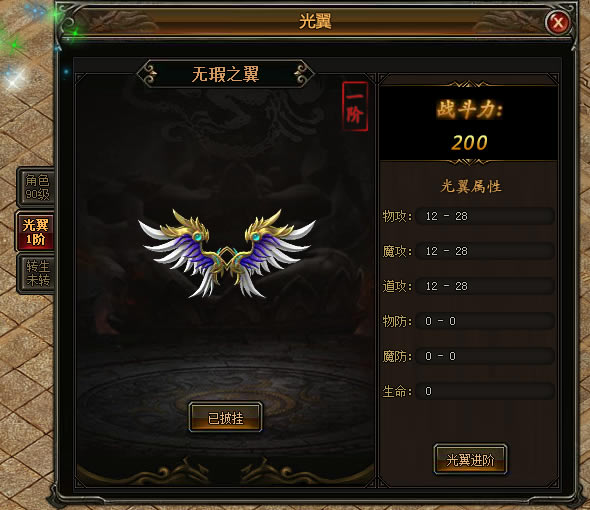Click the 光翼进阶 upgrade button
590x510 pixels.
[470, 460]
